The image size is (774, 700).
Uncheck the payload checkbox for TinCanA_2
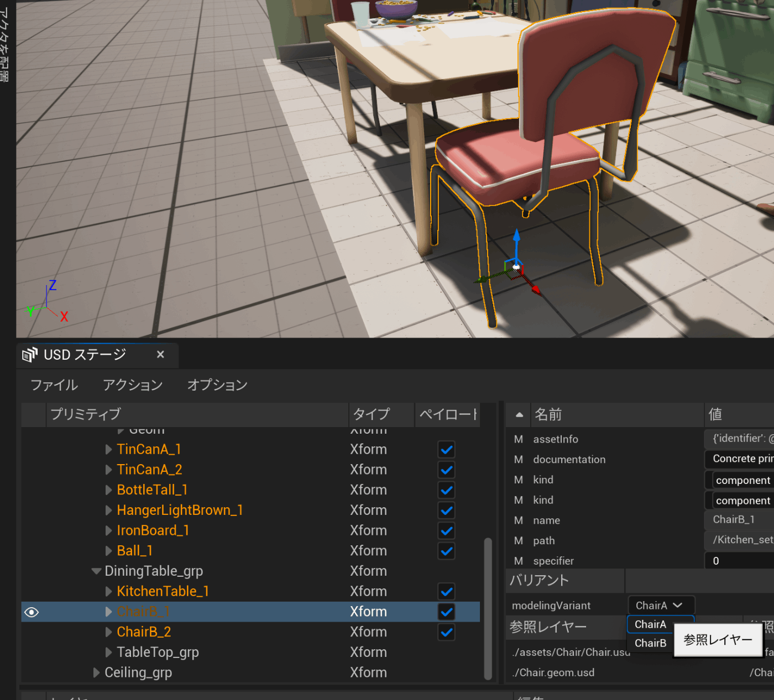[x=447, y=470]
